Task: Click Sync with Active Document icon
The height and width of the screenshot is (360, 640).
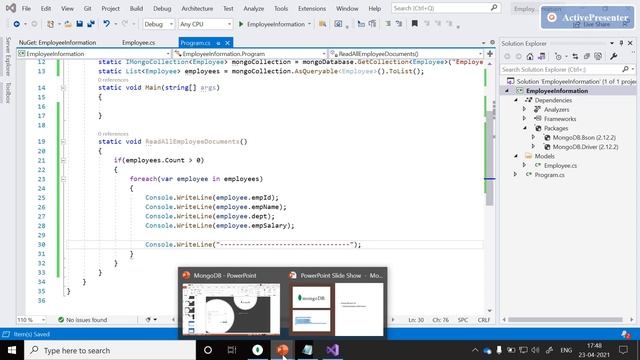Action: pyautogui.click(x=575, y=56)
